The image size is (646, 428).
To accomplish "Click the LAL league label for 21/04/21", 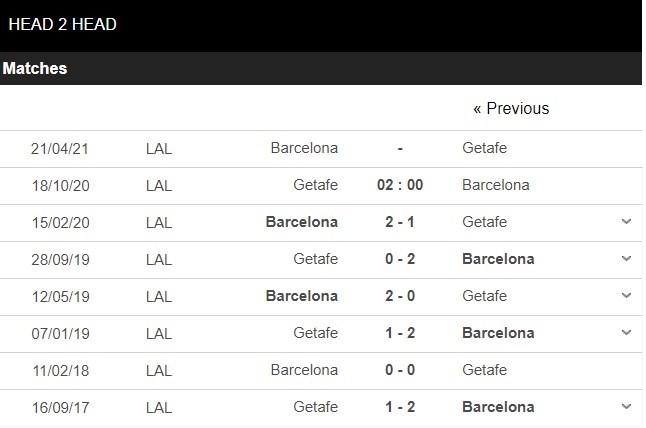I will point(158,148).
